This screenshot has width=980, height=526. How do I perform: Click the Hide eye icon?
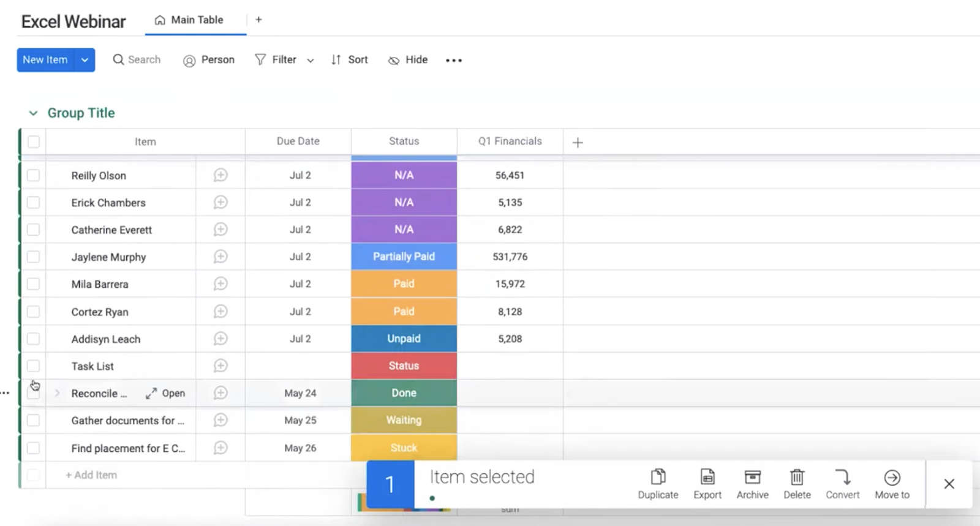click(394, 60)
